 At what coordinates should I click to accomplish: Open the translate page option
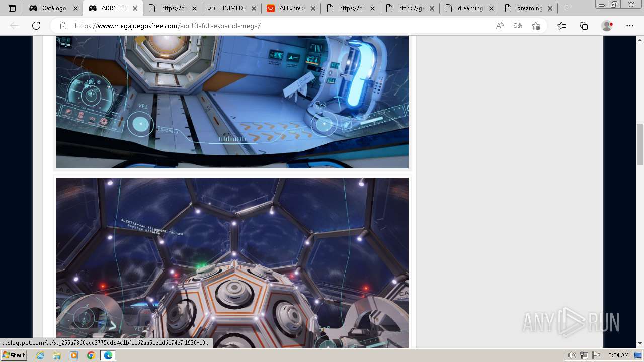(x=518, y=26)
